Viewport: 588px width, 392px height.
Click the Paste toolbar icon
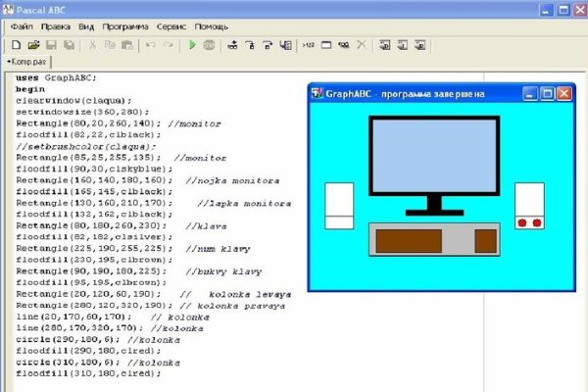127,45
